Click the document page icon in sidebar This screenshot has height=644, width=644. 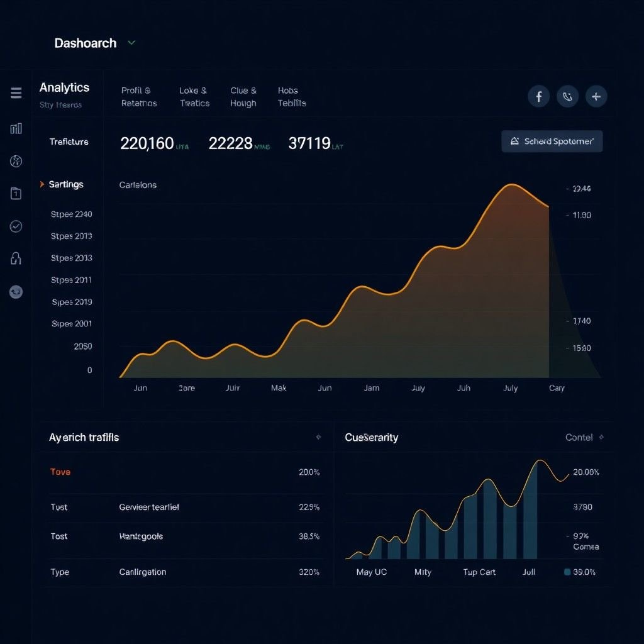pos(16,194)
